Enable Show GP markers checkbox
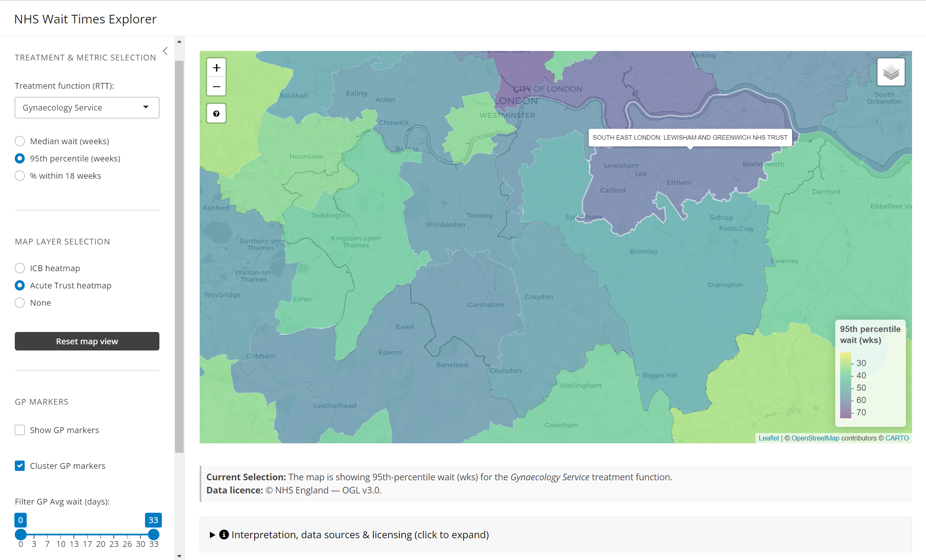926x560 pixels. (20, 430)
